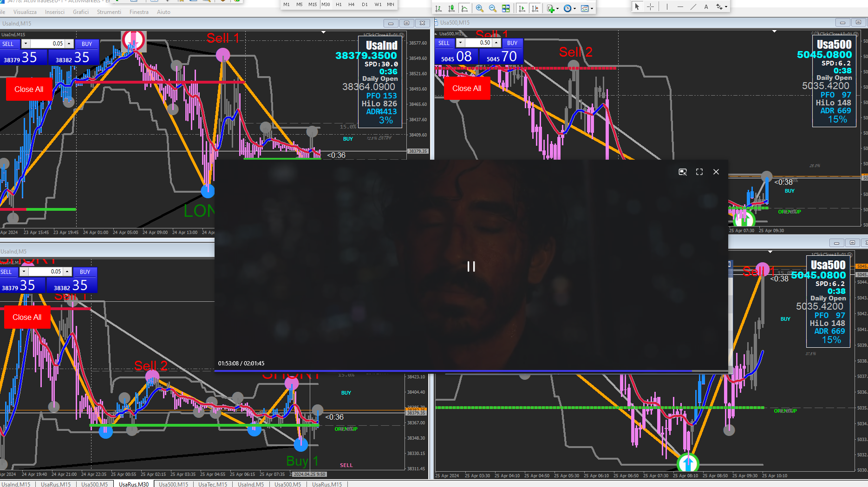
Task: Increase lot volume on UsaInd M5 panel
Action: coord(67,272)
